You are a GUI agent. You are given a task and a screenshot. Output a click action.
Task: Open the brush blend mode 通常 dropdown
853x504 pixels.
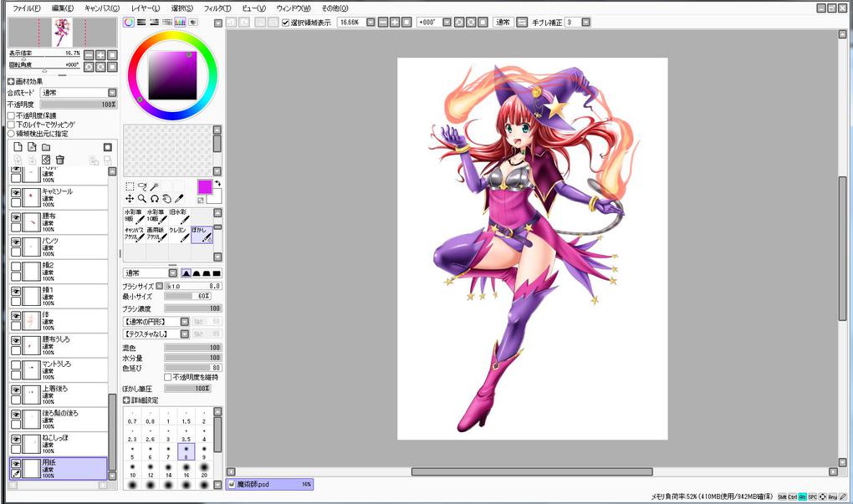172,273
